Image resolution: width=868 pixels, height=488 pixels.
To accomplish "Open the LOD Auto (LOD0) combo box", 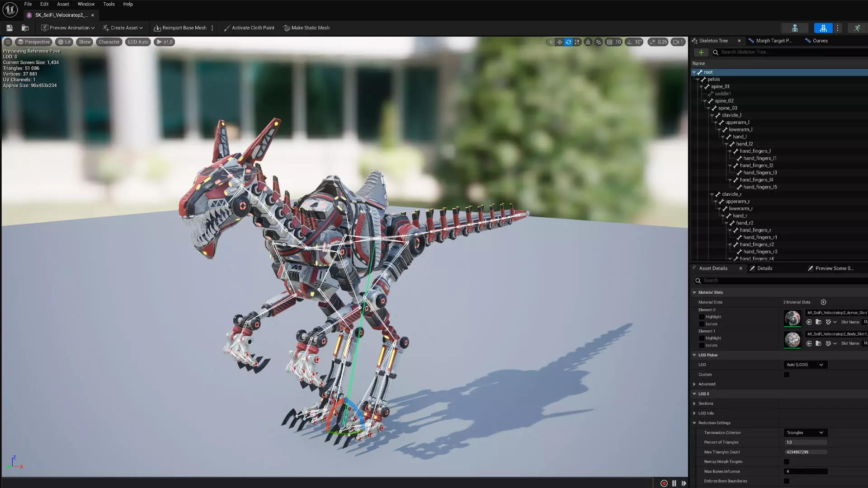I will click(805, 365).
